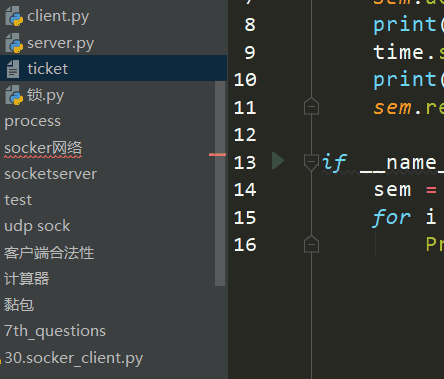Click the Python icon beside server.py
Image resolution: width=444 pixels, height=379 pixels.
[14, 43]
